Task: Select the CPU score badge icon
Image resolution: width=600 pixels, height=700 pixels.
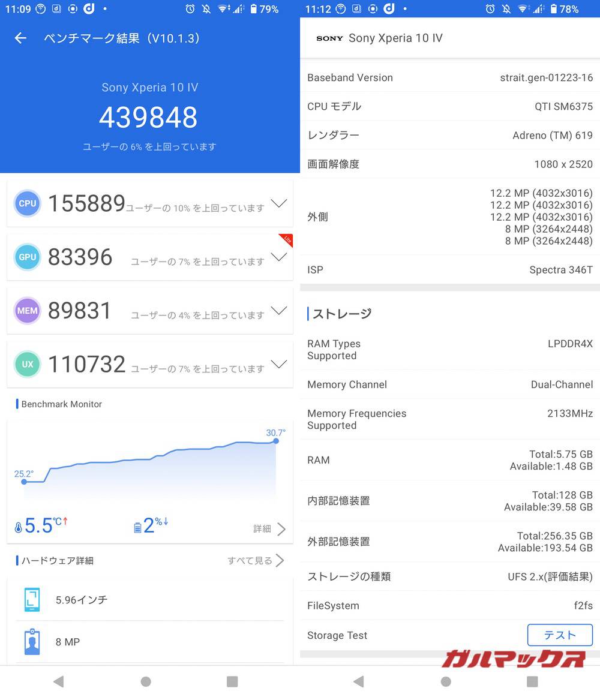Action: pos(26,203)
